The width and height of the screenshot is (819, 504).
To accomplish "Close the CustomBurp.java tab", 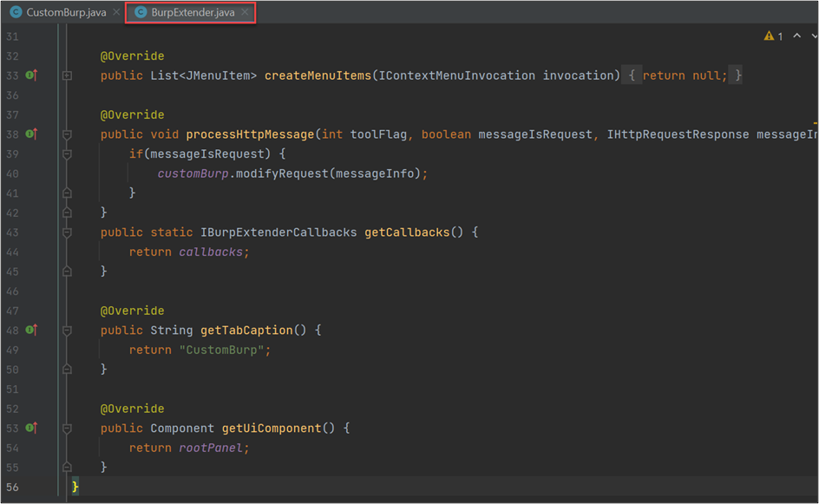I will [x=115, y=13].
